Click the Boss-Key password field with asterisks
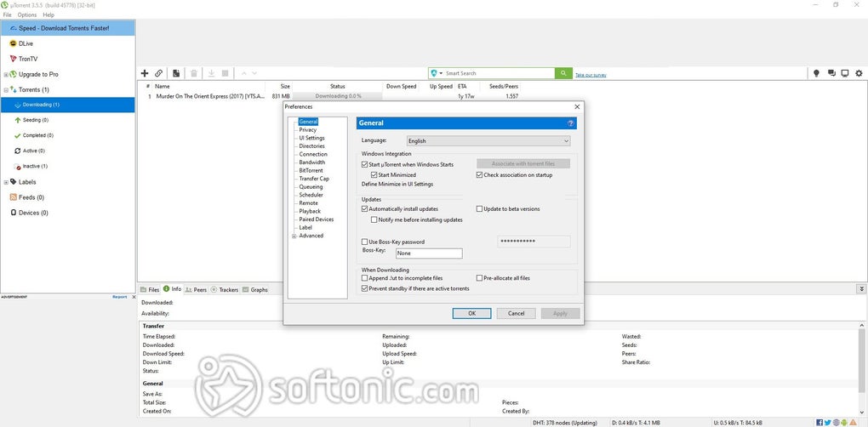Screen dimensions: 868x427 [534, 242]
